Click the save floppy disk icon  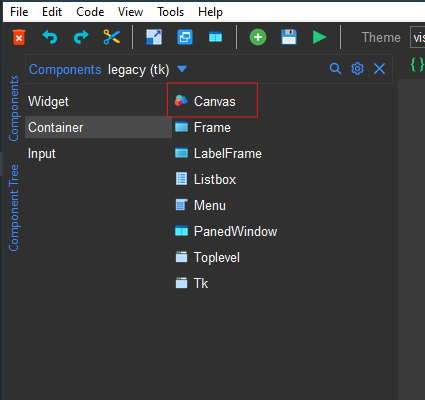coord(289,37)
